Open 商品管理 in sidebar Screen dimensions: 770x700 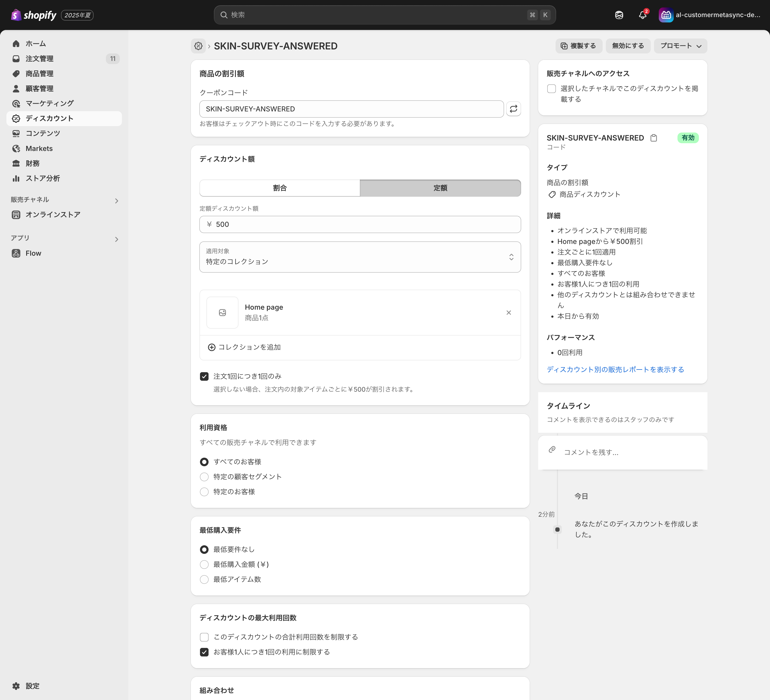pos(64,73)
